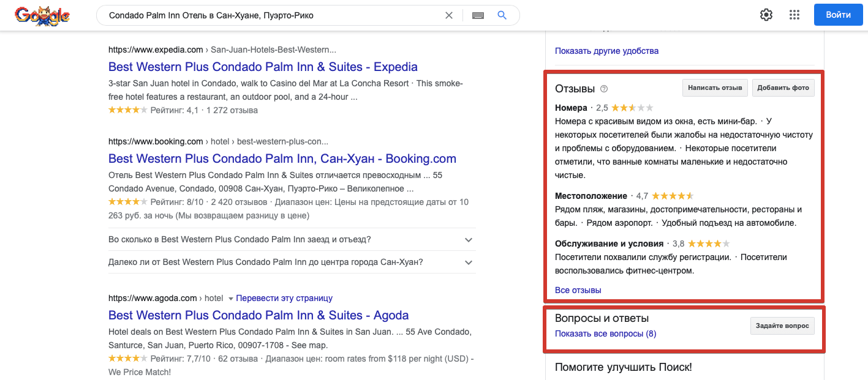Click the Войти sign-in button
This screenshot has width=868, height=380.
838,15
